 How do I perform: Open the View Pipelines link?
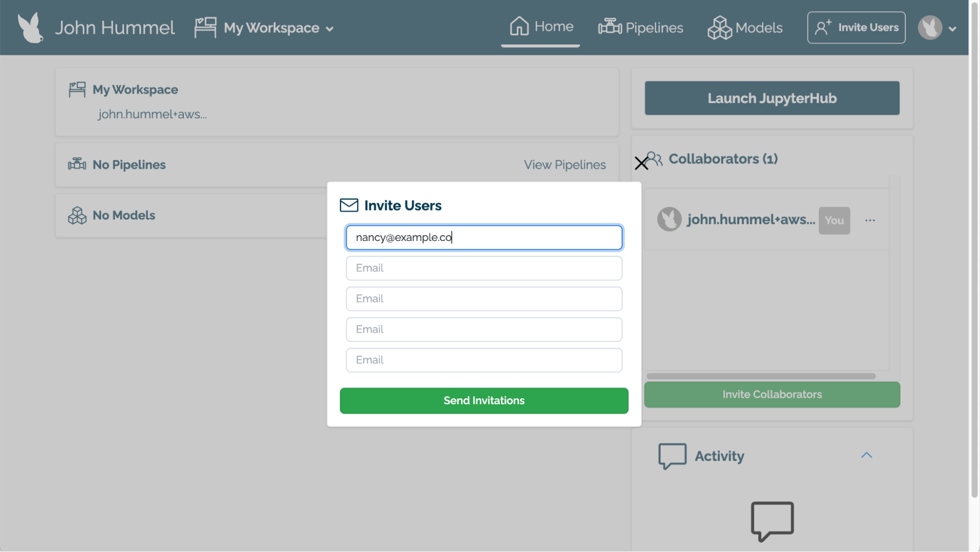[564, 165]
